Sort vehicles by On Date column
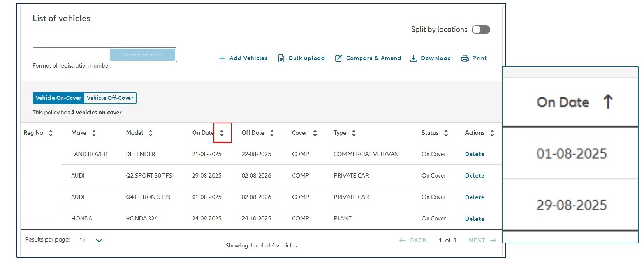Viewport: 644px width, 268px height. coord(222,133)
